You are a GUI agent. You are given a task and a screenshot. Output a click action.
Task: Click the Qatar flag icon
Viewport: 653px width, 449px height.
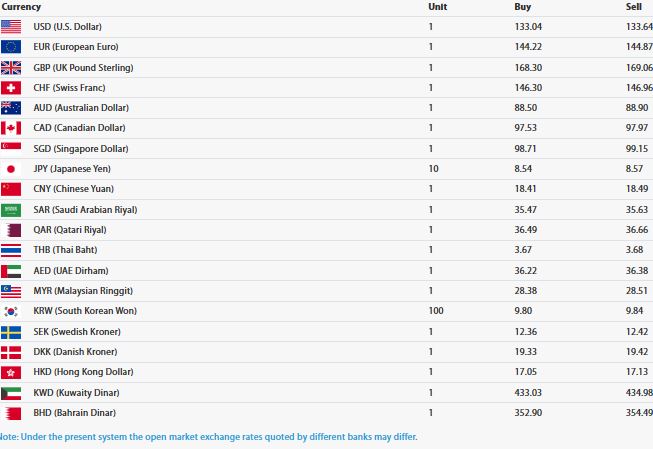click(x=11, y=230)
